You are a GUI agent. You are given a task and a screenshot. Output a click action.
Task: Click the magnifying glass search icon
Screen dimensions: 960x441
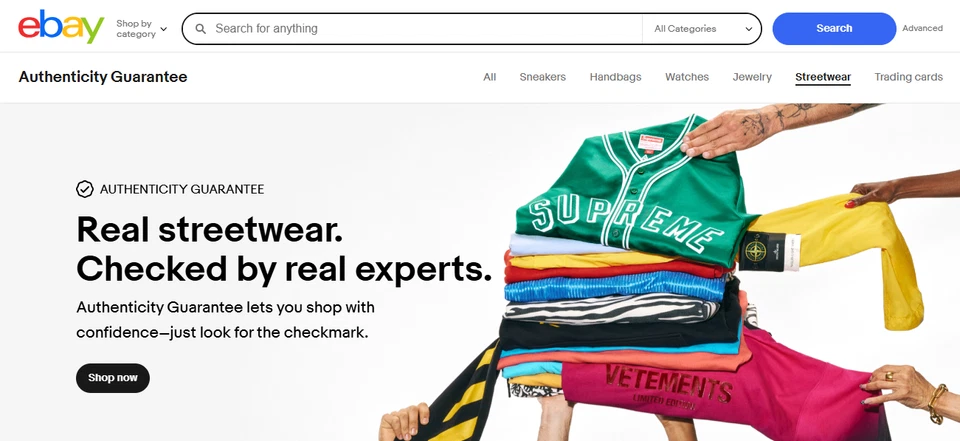click(200, 29)
